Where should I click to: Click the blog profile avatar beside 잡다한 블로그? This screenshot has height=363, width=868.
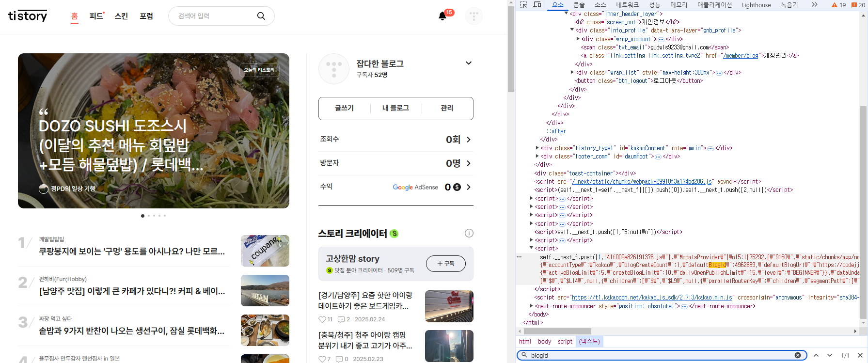point(334,69)
